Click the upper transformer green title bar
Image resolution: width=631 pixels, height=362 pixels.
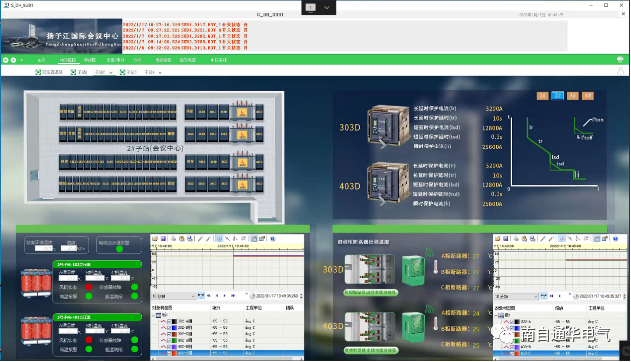click(x=97, y=264)
